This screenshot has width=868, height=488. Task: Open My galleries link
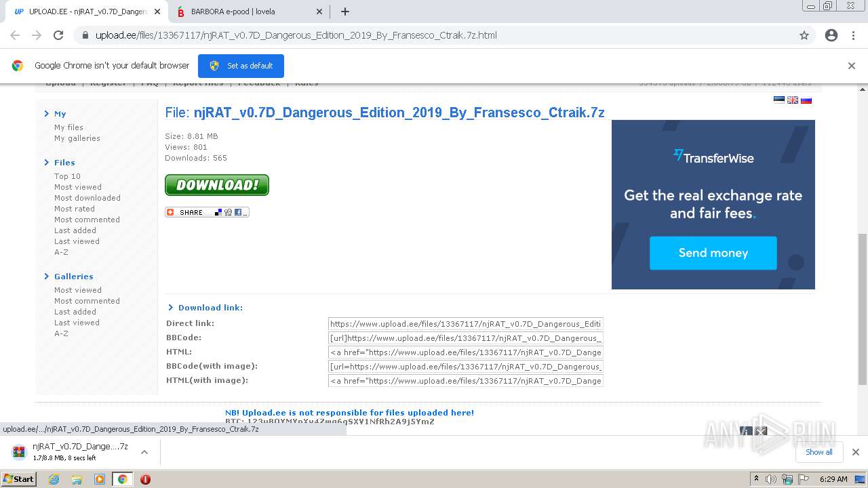77,138
